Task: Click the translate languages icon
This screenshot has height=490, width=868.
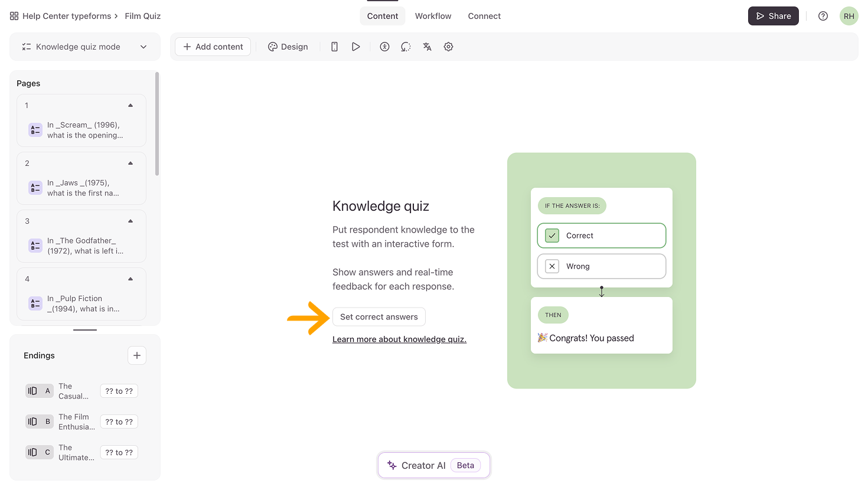Action: pyautogui.click(x=427, y=47)
